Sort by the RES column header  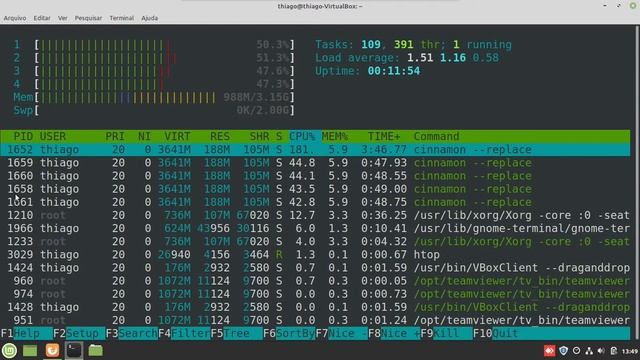pos(220,136)
